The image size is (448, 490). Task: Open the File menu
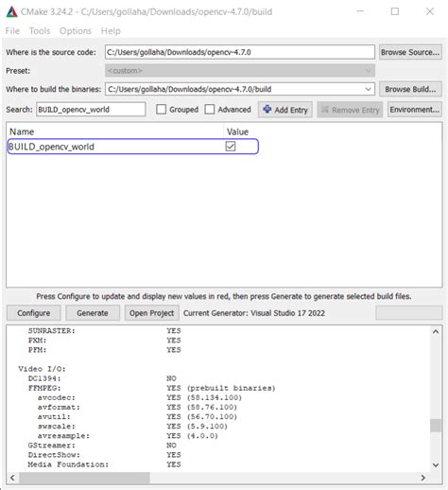coord(12,31)
